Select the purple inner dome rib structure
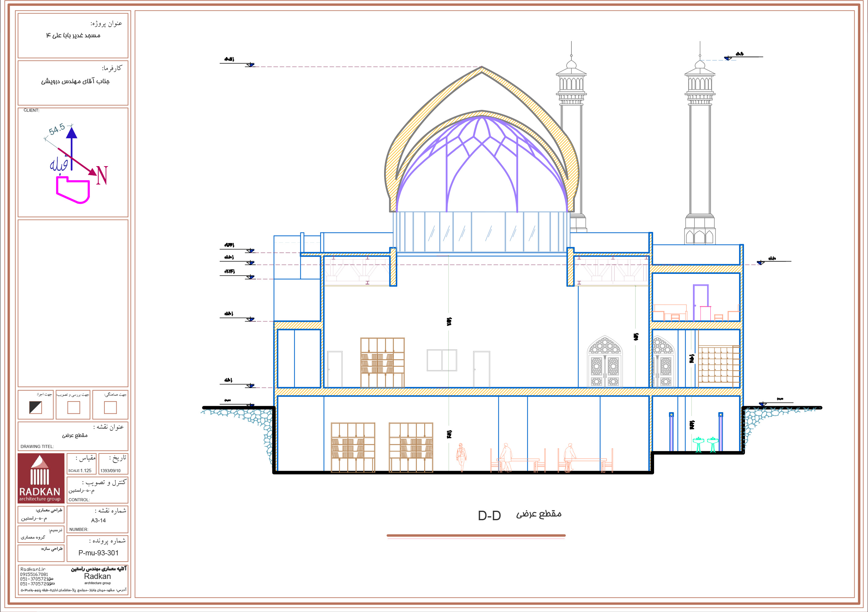 [x=482, y=163]
